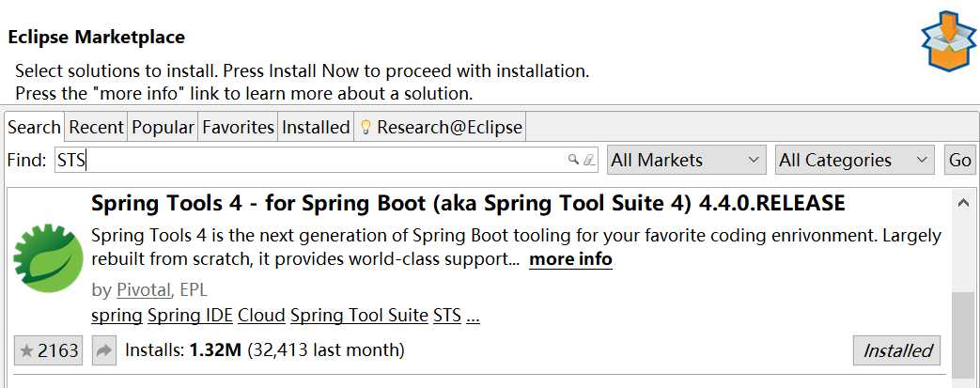980x388 pixels.
Task: Click the Installs: 1.32M text
Action: click(183, 349)
